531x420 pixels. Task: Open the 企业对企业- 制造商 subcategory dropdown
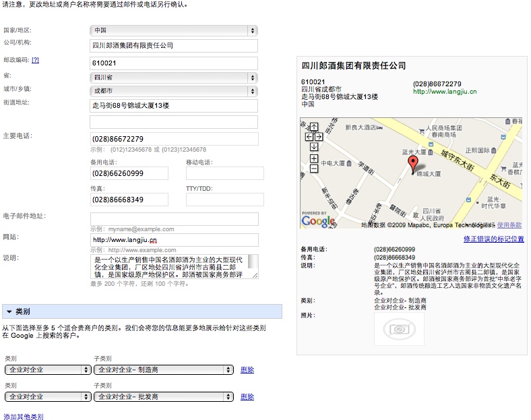[164, 369]
